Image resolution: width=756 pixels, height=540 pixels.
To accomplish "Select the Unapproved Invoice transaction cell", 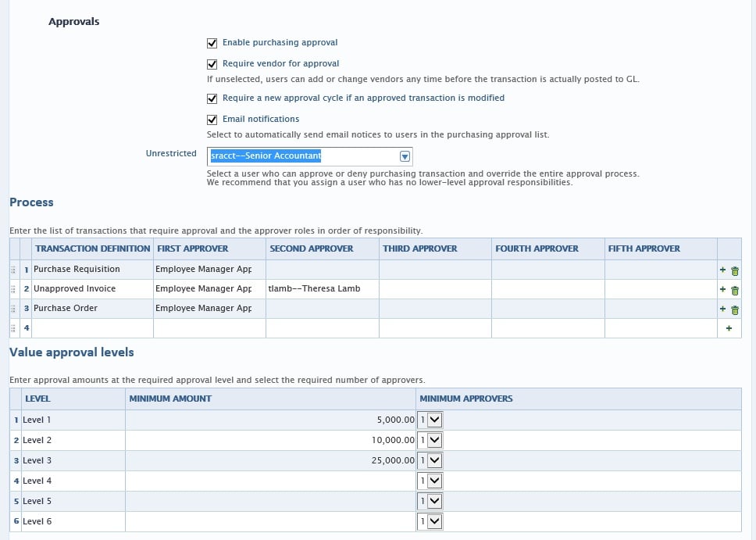I will click(x=93, y=288).
